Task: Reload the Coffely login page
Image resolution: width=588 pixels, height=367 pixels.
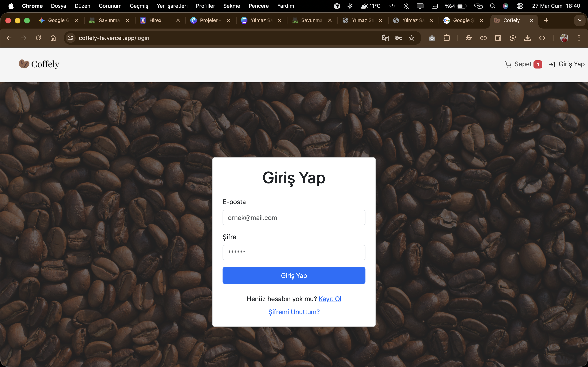Action: (x=38, y=38)
